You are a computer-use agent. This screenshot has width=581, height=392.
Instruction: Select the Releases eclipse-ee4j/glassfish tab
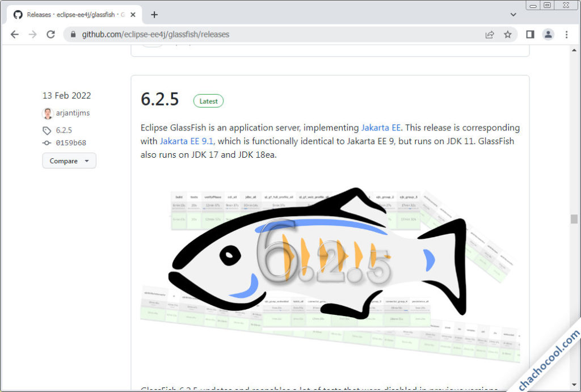pyautogui.click(x=74, y=15)
